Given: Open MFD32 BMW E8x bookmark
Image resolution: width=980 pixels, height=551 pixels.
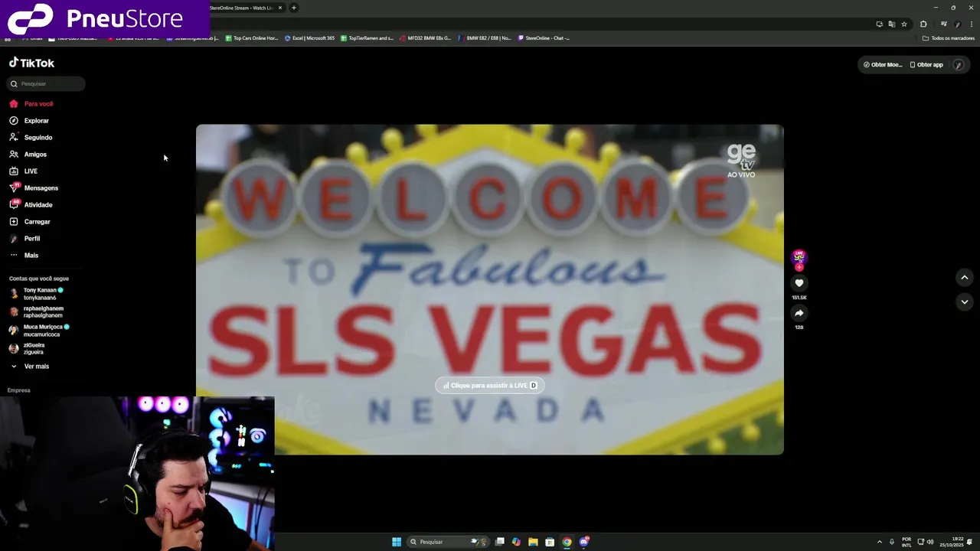Looking at the screenshot, I should [425, 38].
